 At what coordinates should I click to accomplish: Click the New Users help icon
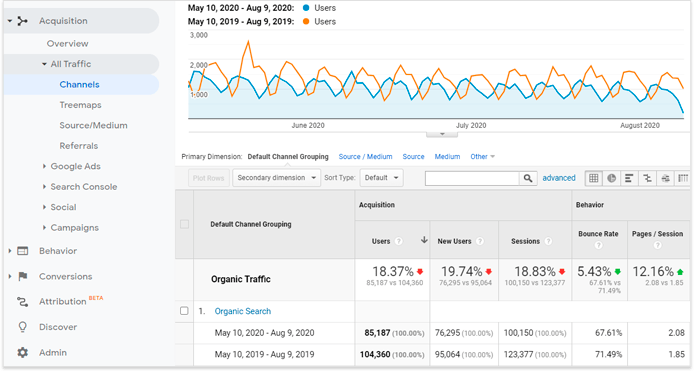point(480,241)
